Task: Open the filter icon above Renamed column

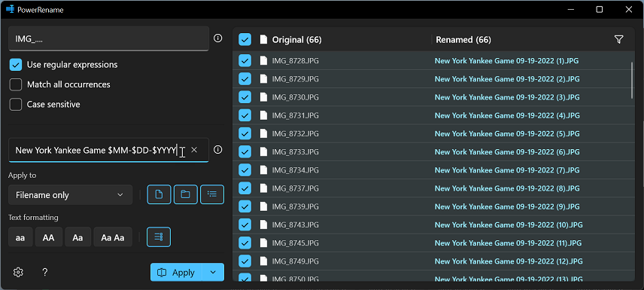Action: click(618, 39)
